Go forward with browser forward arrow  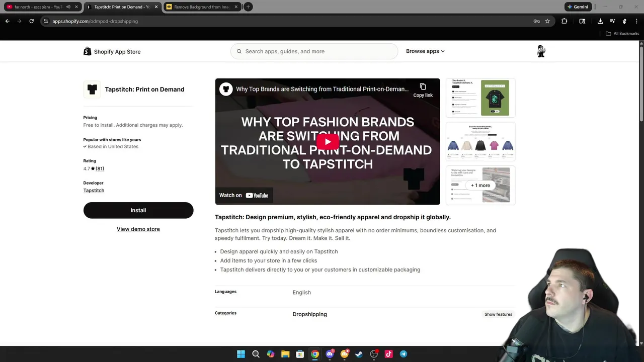pos(19,21)
